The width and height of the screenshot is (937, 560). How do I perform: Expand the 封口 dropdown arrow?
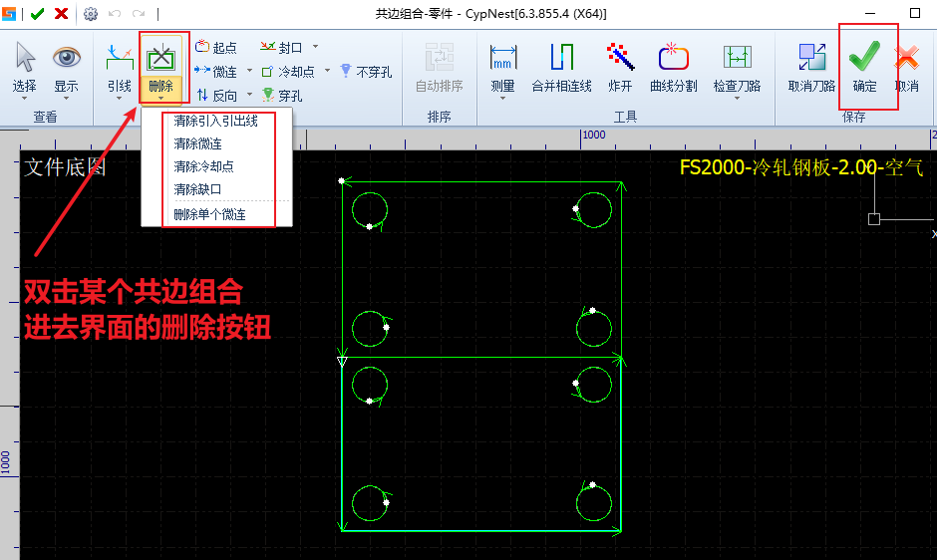pyautogui.click(x=316, y=47)
